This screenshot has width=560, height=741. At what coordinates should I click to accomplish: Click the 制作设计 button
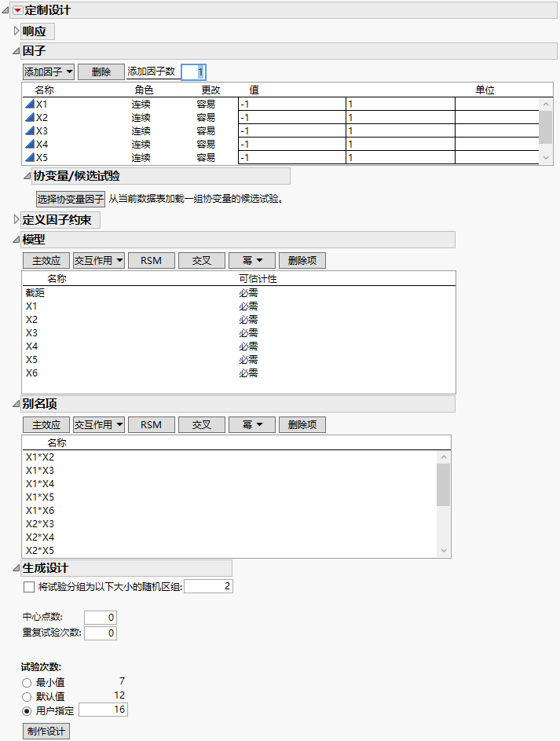pos(46,731)
